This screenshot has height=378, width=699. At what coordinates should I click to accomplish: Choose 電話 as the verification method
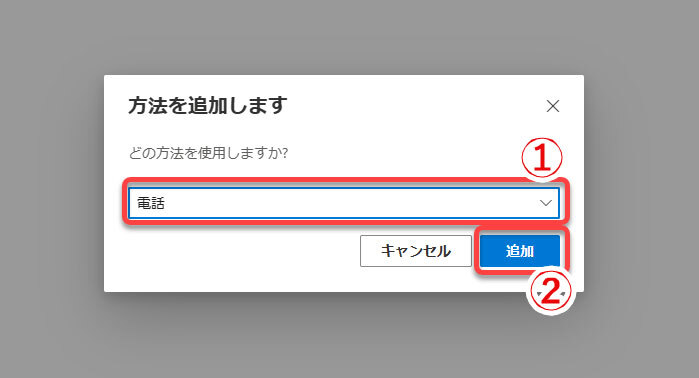(344, 203)
